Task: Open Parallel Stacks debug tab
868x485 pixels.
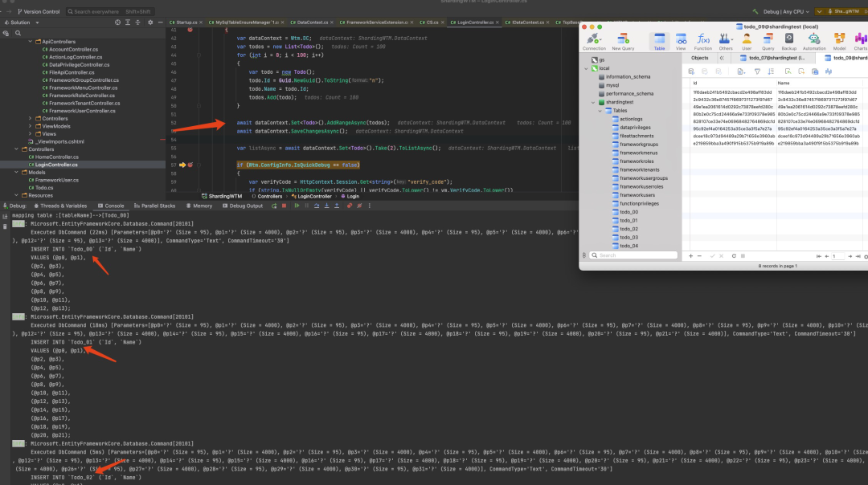Action: pos(155,206)
